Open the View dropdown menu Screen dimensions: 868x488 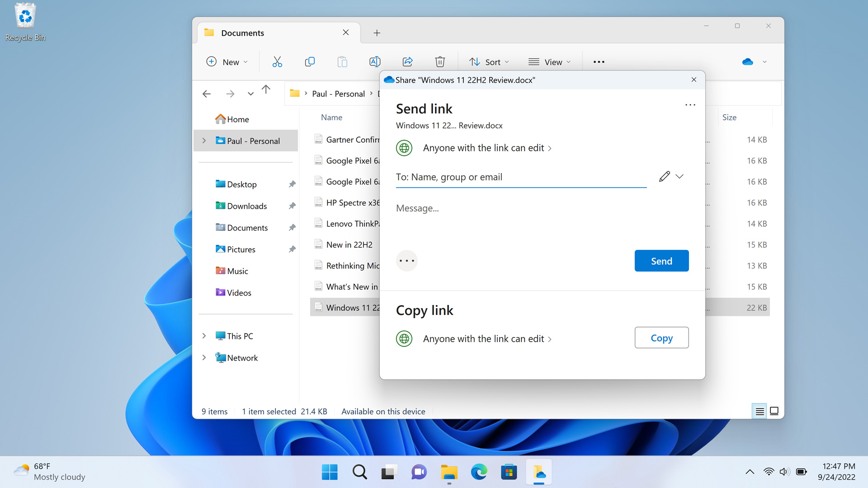[549, 62]
